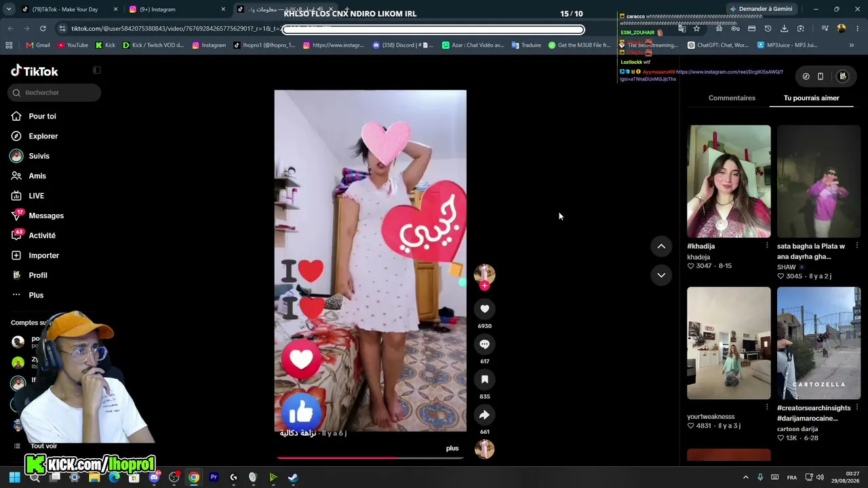Image resolution: width=868 pixels, height=488 pixels.
Task: Open the khadeja creator link
Action: pos(698,257)
